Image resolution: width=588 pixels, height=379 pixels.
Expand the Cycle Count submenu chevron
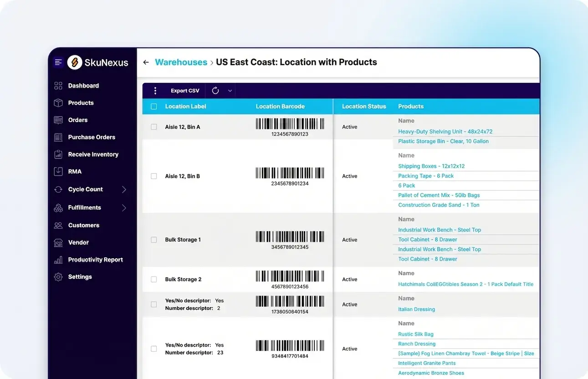click(x=124, y=189)
